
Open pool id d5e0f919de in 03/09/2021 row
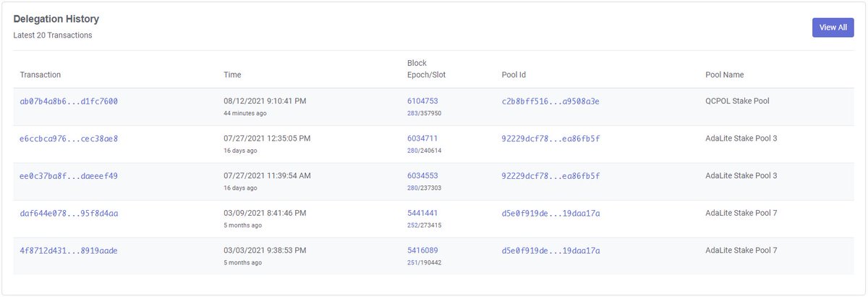(x=550, y=214)
